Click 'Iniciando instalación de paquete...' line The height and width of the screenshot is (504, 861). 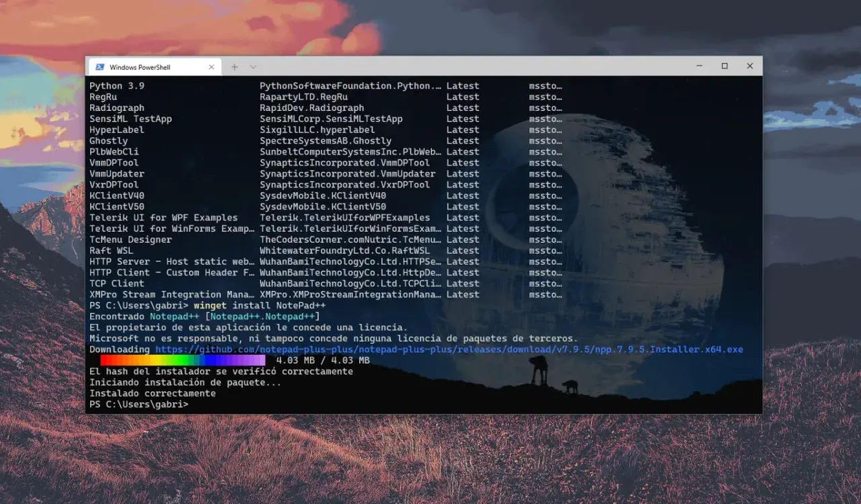186,382
